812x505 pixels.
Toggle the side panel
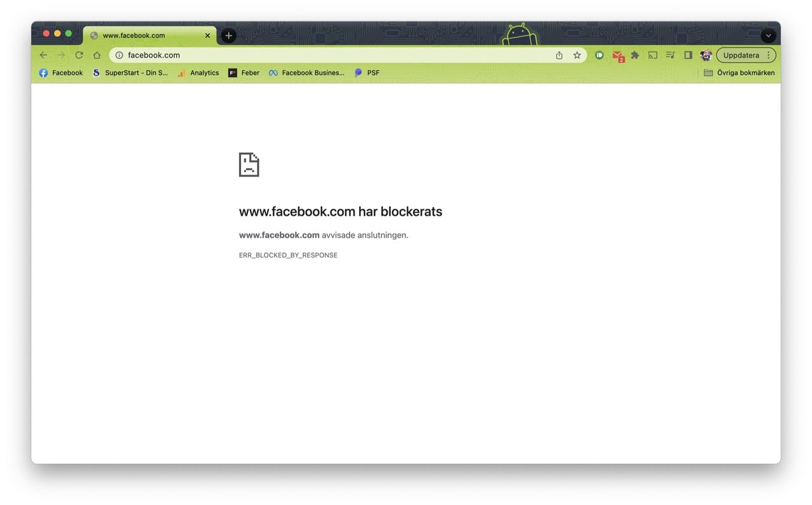[688, 55]
